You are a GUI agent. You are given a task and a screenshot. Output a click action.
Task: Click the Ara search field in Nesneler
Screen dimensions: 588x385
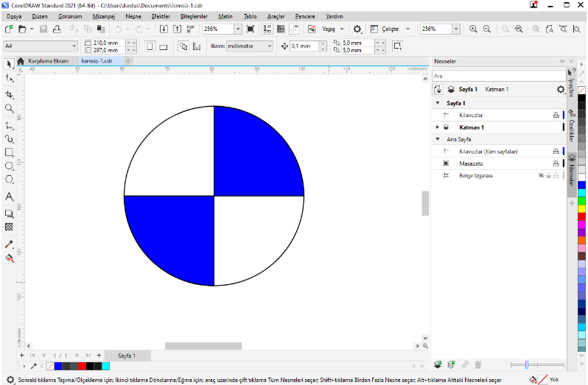499,76
